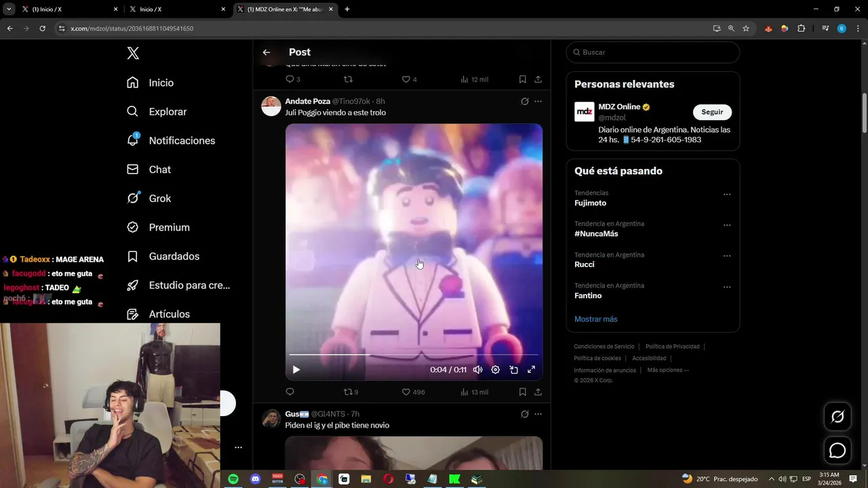Open more menu on Andate Poza's post
The width and height of the screenshot is (868, 488).
tap(538, 102)
